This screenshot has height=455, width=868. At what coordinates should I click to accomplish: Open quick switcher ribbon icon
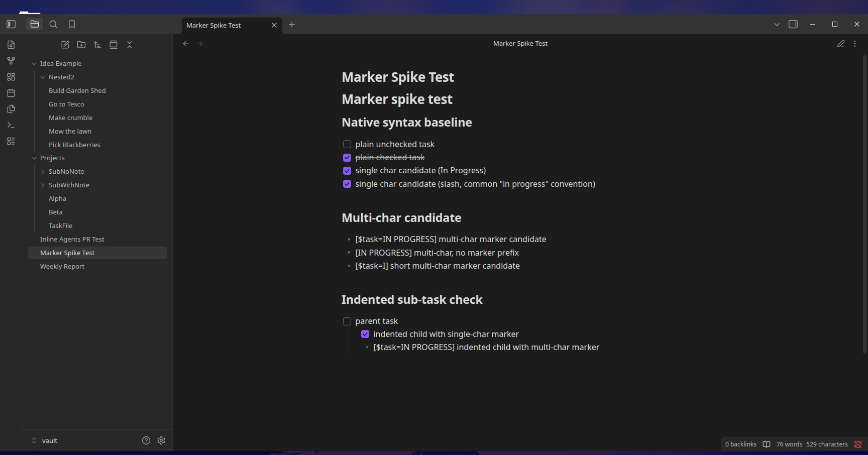tap(11, 45)
